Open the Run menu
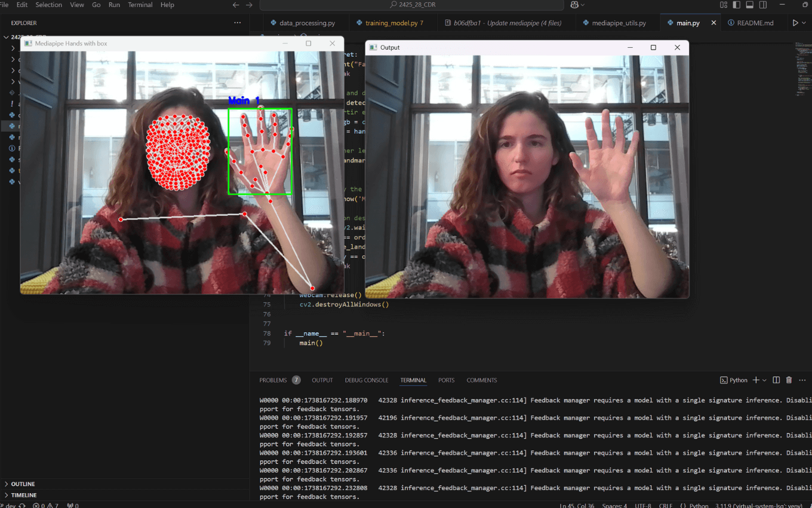The image size is (812, 508). point(114,5)
